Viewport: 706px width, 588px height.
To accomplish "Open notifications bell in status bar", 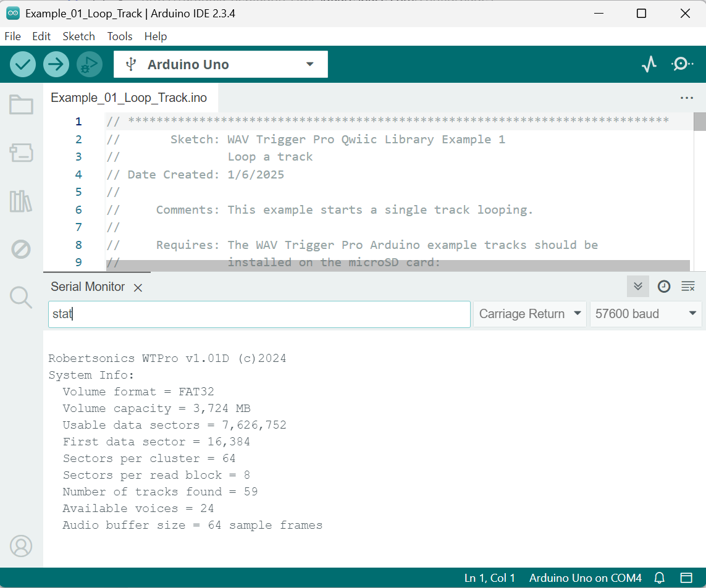I will (660, 577).
